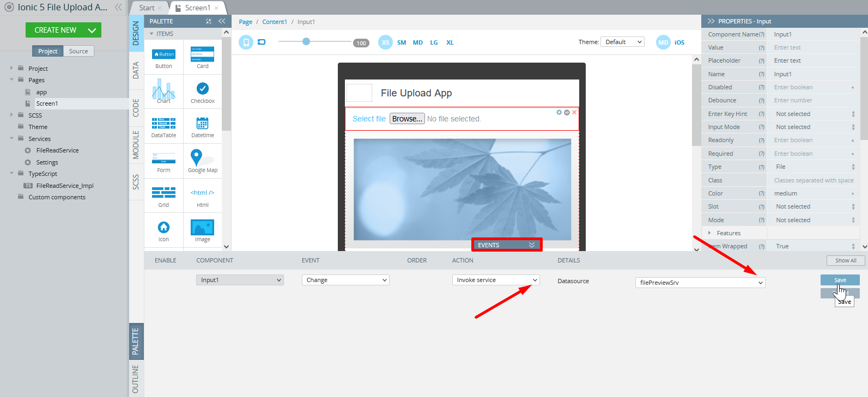This screenshot has height=397, width=868.
Task: Add a Button component from palette
Action: tap(163, 58)
